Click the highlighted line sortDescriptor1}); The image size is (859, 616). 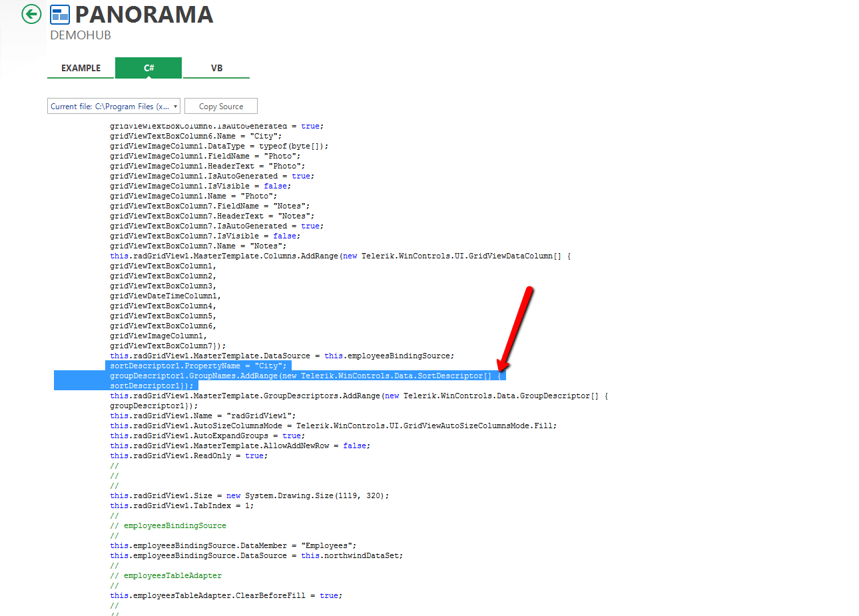[152, 386]
